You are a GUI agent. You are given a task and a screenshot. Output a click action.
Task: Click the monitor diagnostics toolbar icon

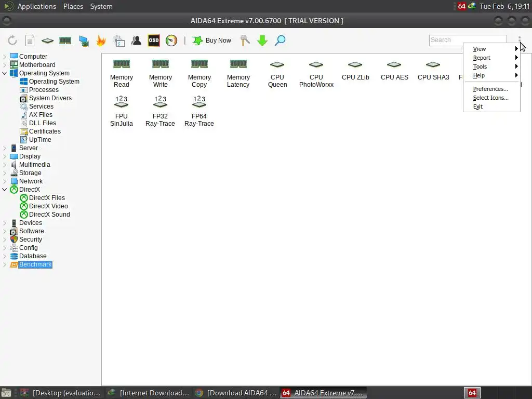click(84, 41)
